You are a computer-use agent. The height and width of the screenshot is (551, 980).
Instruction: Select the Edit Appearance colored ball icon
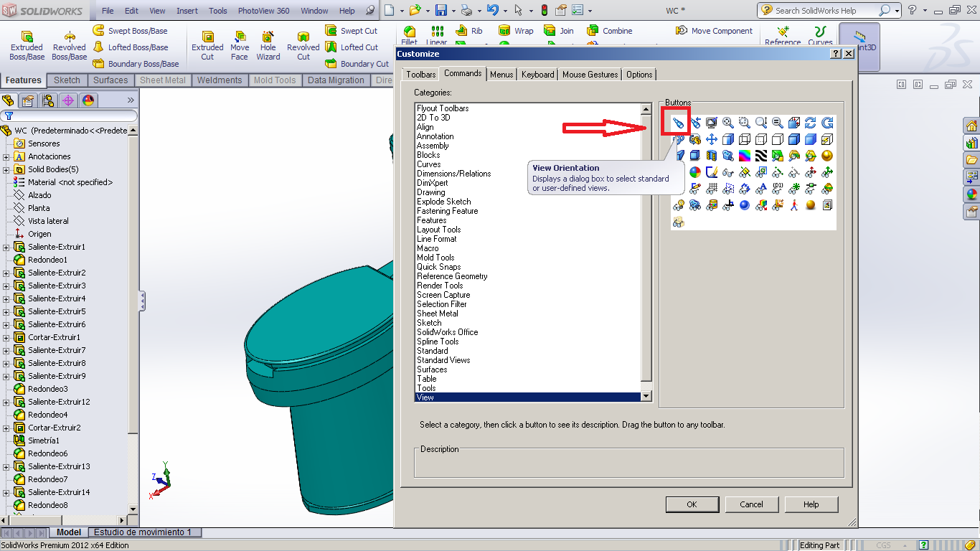(695, 172)
